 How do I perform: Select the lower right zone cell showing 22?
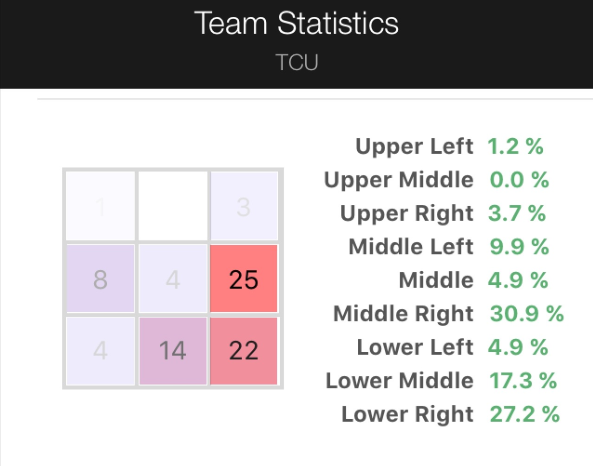(x=244, y=351)
